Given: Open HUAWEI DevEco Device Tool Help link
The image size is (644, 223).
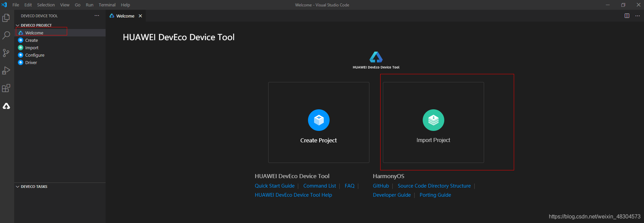Looking at the screenshot, I should point(293,195).
